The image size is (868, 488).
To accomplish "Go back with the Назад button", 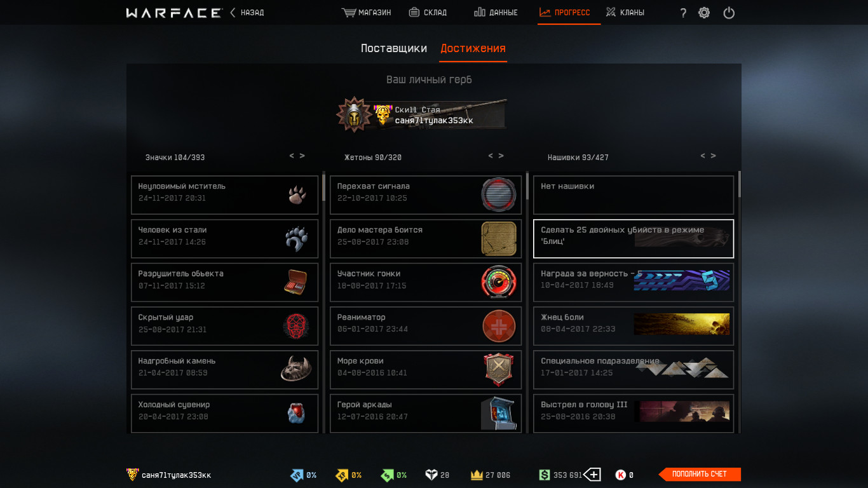I will (247, 12).
